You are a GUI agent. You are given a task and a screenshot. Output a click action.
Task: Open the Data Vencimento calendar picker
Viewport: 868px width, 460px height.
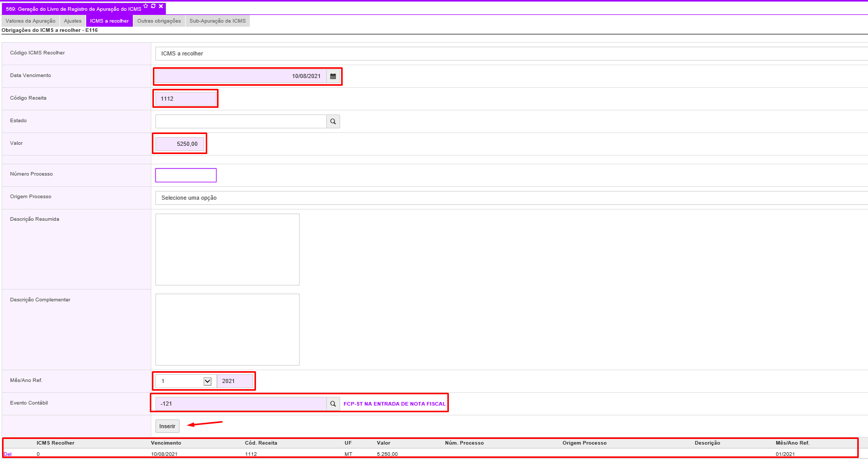click(x=333, y=76)
